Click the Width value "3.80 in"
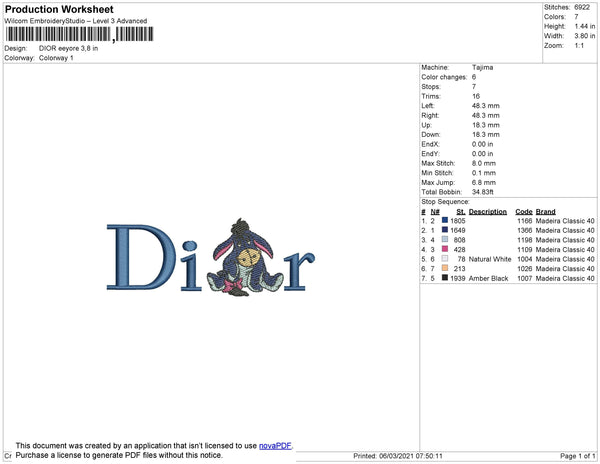The image size is (600, 464). pos(585,36)
